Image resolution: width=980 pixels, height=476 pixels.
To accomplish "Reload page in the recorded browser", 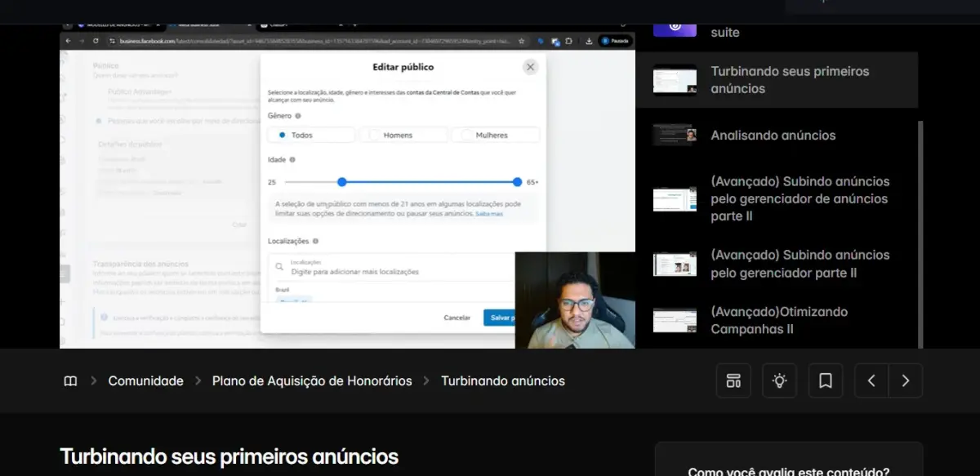I will (x=96, y=41).
